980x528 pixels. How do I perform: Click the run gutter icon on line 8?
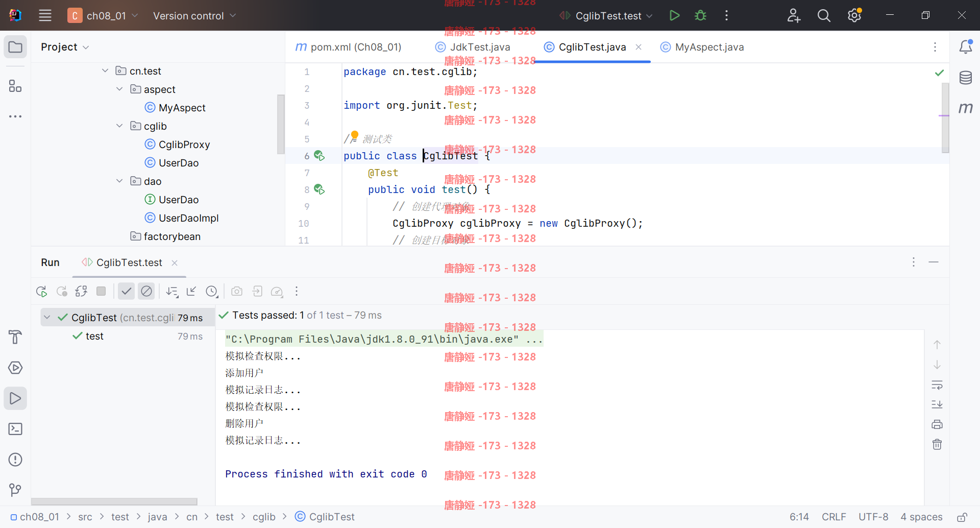[x=320, y=189]
